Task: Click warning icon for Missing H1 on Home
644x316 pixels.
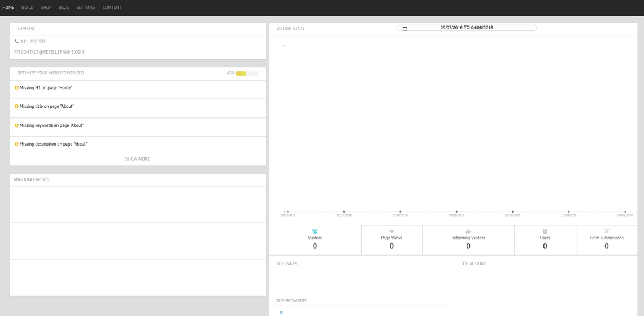Action: 16,88
